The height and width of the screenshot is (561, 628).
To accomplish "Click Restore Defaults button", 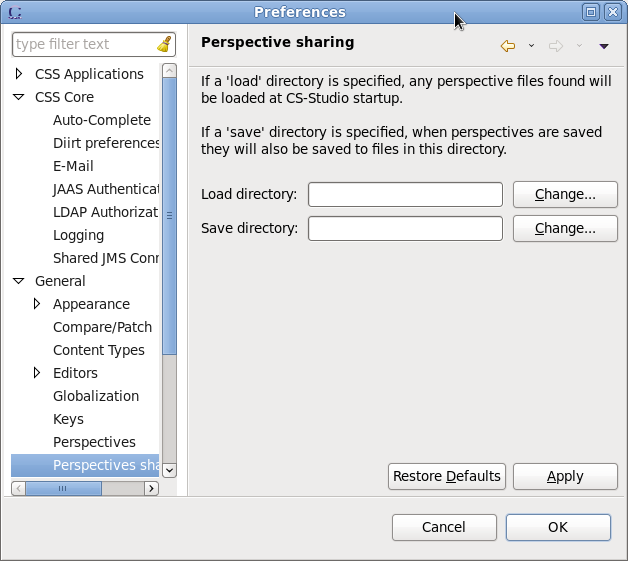I will click(446, 476).
